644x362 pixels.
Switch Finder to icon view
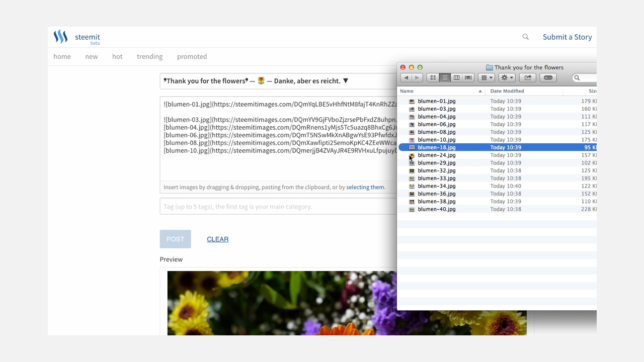[x=433, y=78]
